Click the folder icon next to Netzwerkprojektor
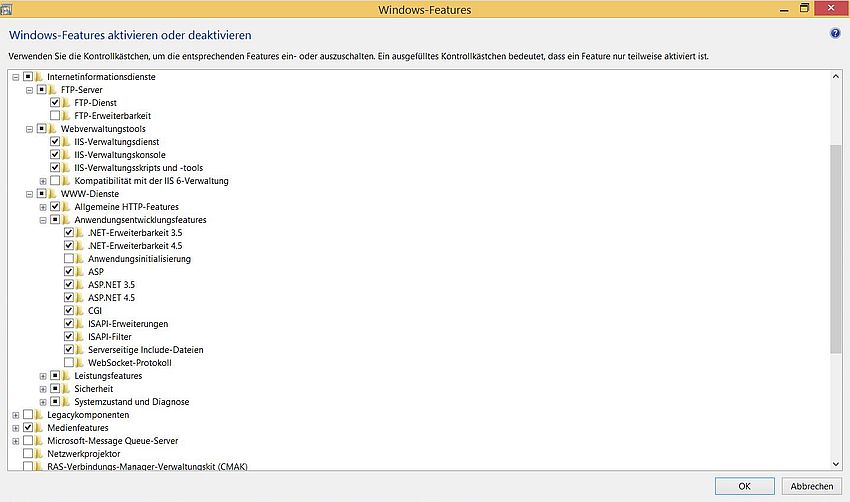 click(x=39, y=454)
